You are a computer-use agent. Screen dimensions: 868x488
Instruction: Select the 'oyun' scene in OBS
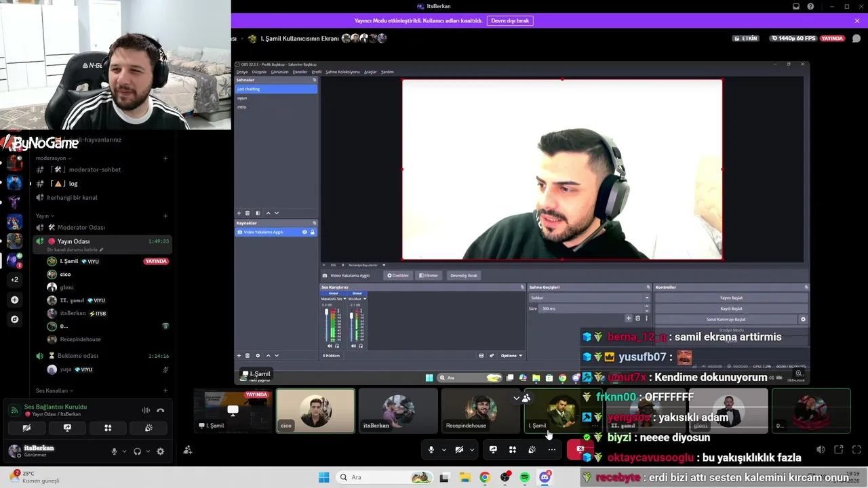coord(276,98)
